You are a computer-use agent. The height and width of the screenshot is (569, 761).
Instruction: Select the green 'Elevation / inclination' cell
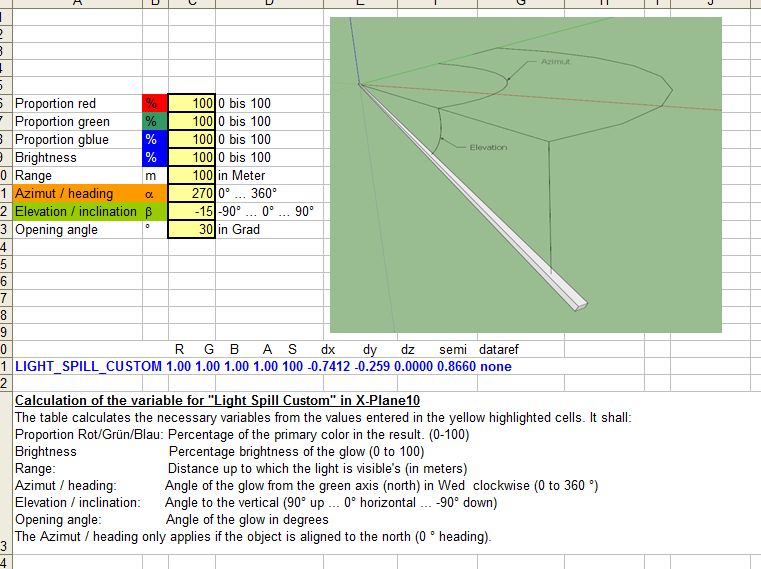coord(77,211)
